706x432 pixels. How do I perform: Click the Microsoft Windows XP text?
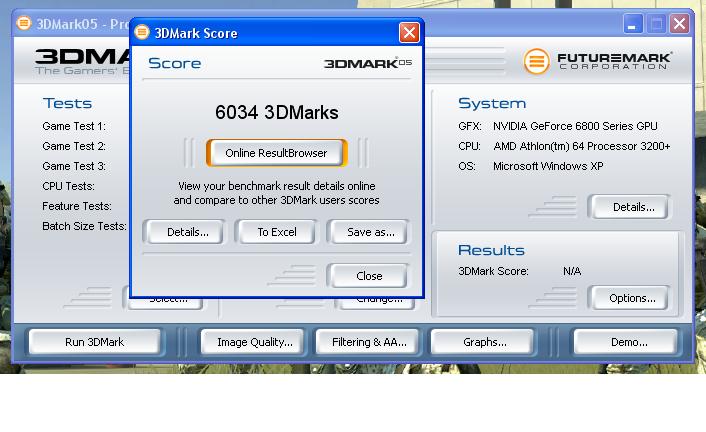pyautogui.click(x=548, y=166)
